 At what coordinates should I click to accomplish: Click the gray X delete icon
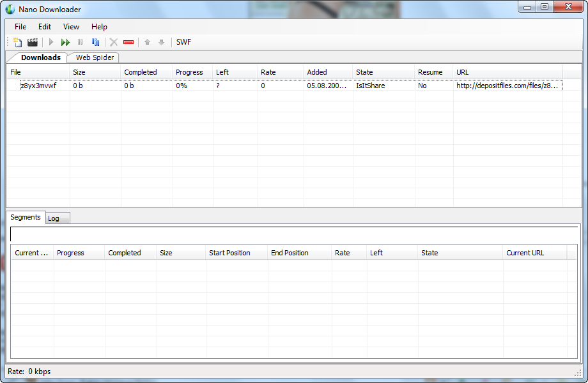pyautogui.click(x=114, y=42)
